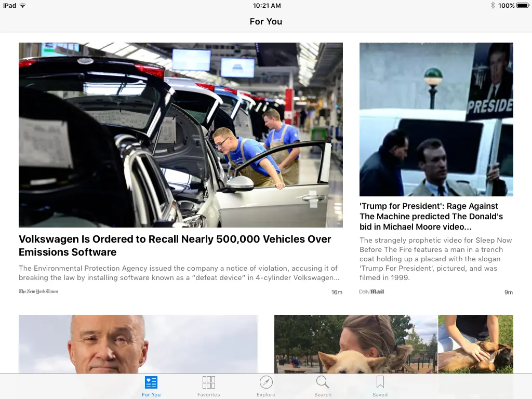Check the Wi-Fi status icon
The height and width of the screenshot is (399, 532).
[23, 5]
